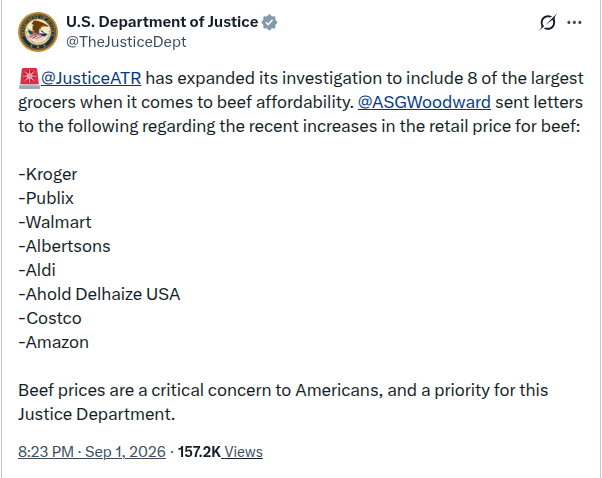This screenshot has height=478, width=602.
Task: Open the 8:23 PM Sep 1, 2026 timestamp
Action: click(x=92, y=452)
